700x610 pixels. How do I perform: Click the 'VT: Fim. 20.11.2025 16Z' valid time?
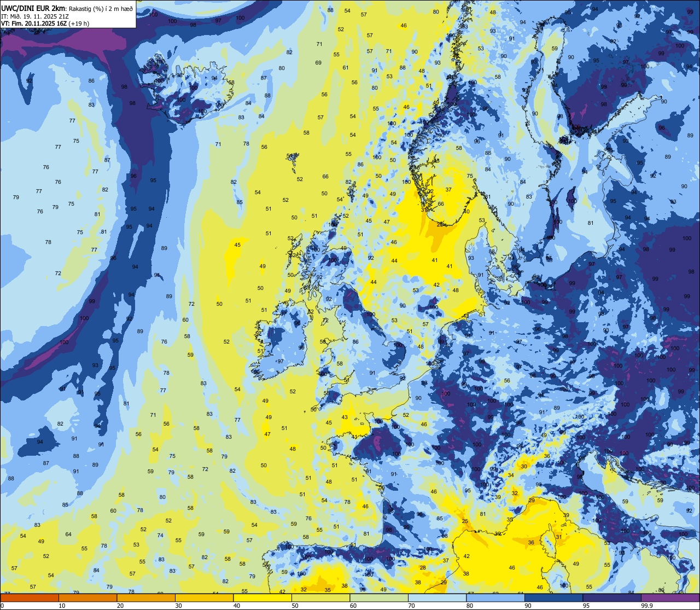point(34,24)
